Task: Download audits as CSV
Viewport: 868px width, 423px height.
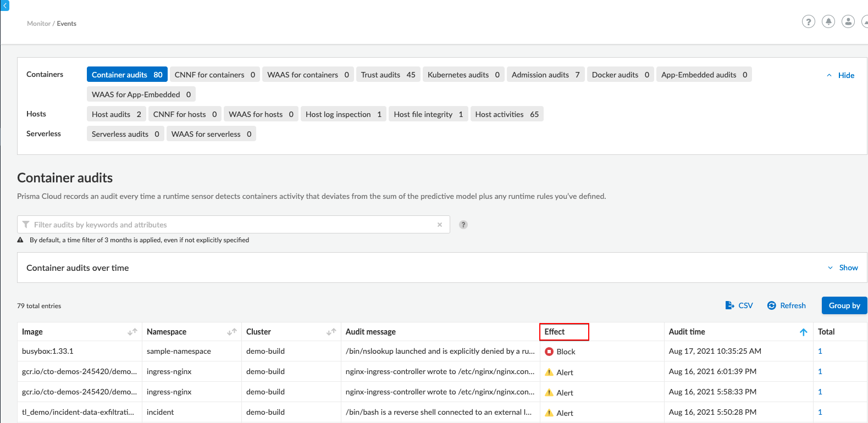Action: tap(739, 305)
